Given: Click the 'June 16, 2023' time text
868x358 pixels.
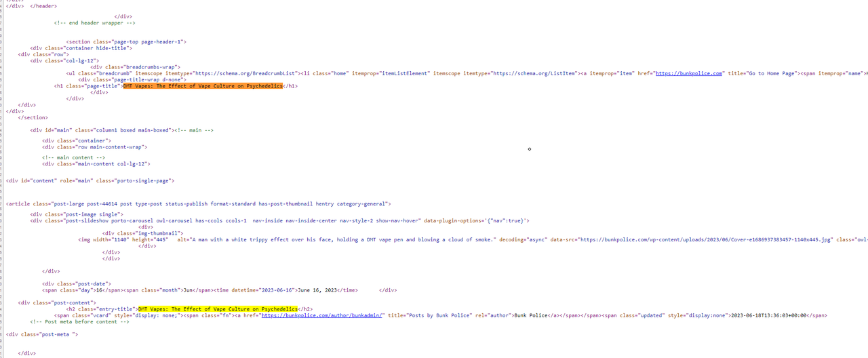Looking at the screenshot, I should point(319,290).
